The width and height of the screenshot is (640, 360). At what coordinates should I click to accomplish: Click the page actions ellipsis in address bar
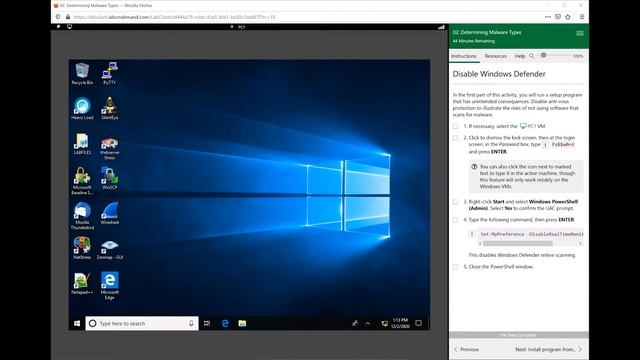[x=547, y=17]
